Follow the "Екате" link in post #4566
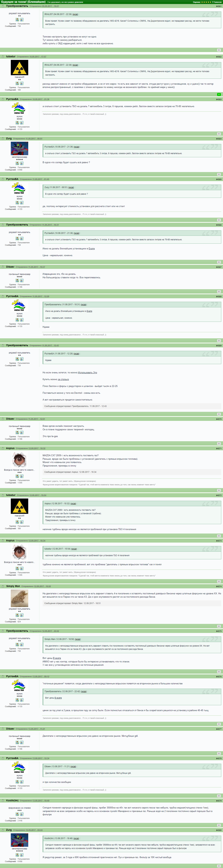Image resolution: width=223 pixels, height=868 pixels. click(92, 249)
